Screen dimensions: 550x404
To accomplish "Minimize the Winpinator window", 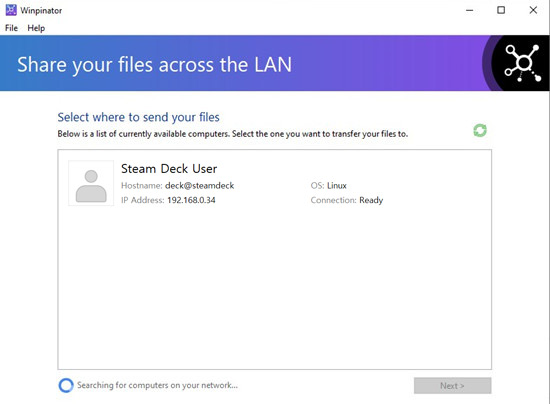I will (469, 10).
